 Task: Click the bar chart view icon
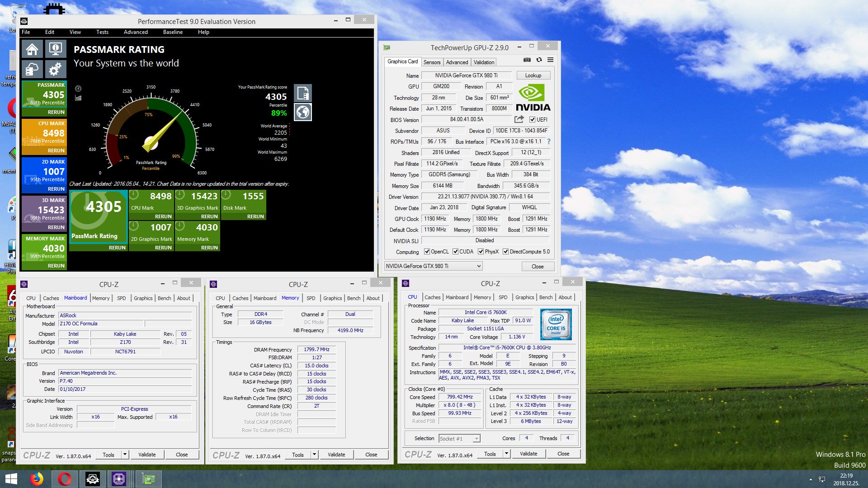pos(78,98)
